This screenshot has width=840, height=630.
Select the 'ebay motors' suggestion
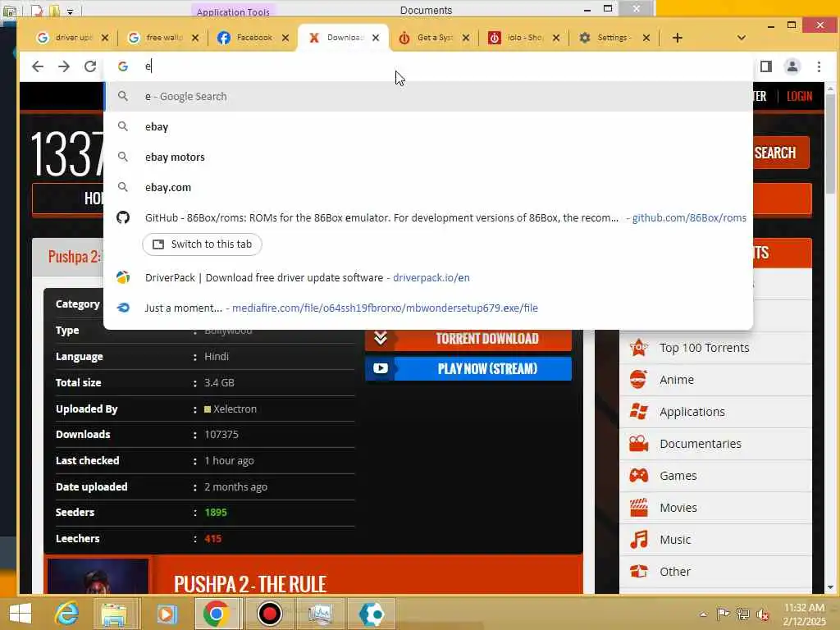coord(428,157)
